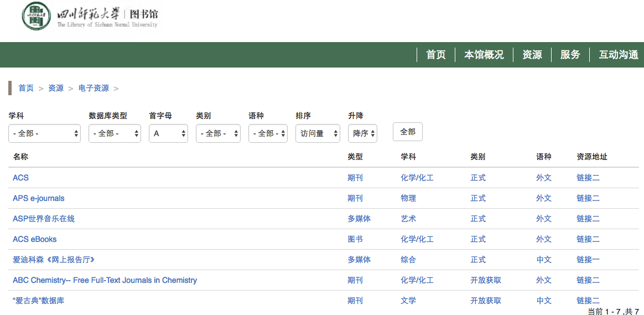Click the 名称 column header
The image size is (644, 315).
tap(20, 157)
